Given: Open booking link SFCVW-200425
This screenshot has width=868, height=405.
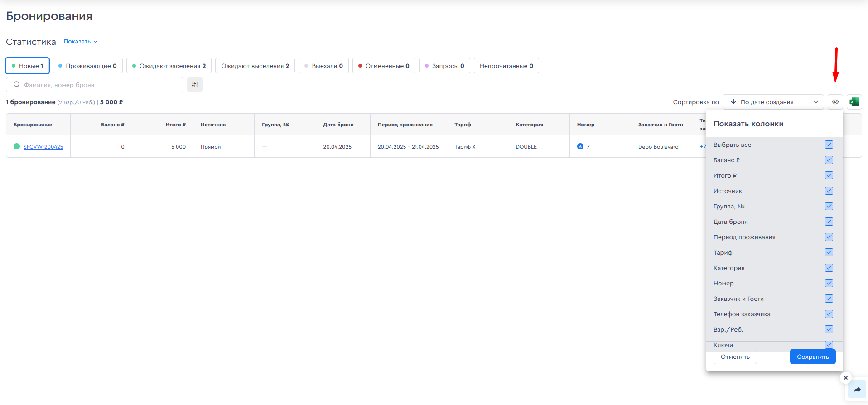Looking at the screenshot, I should [43, 147].
